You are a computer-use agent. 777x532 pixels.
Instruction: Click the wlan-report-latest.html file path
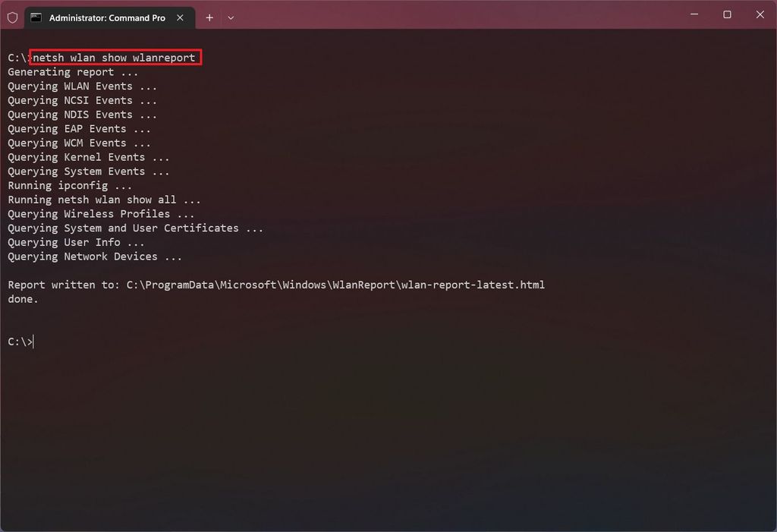pyautogui.click(x=335, y=285)
